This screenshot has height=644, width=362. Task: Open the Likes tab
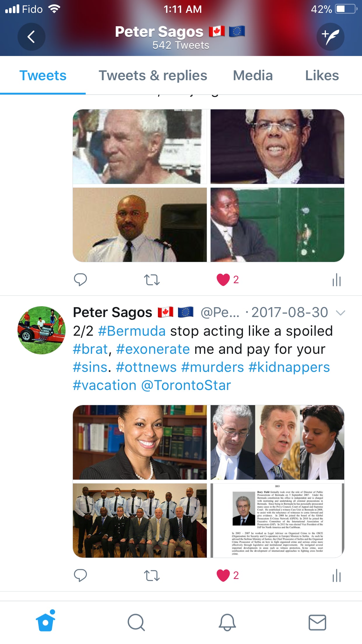pyautogui.click(x=322, y=76)
